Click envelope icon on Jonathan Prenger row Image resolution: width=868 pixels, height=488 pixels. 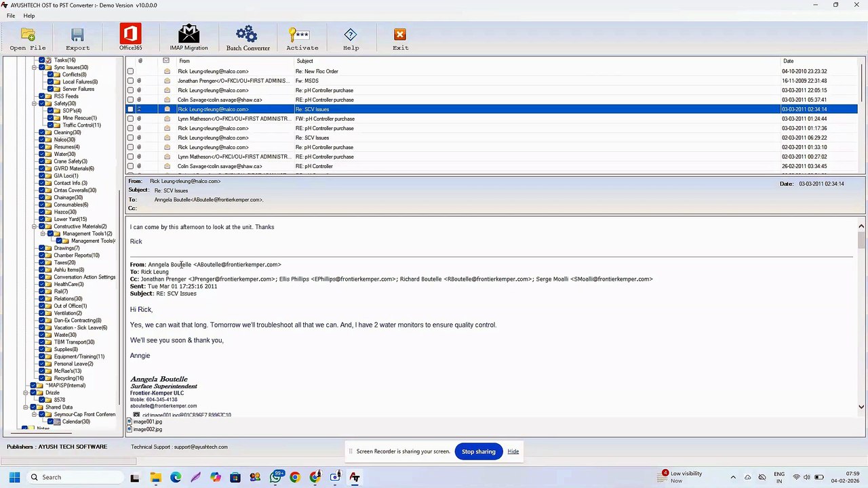point(167,81)
